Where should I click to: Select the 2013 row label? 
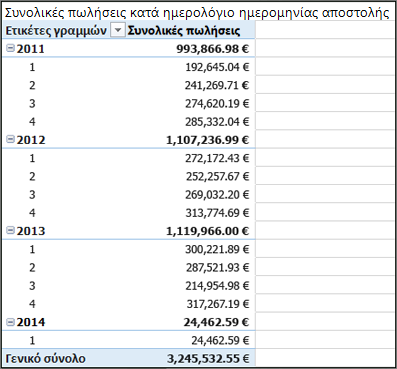point(31,231)
